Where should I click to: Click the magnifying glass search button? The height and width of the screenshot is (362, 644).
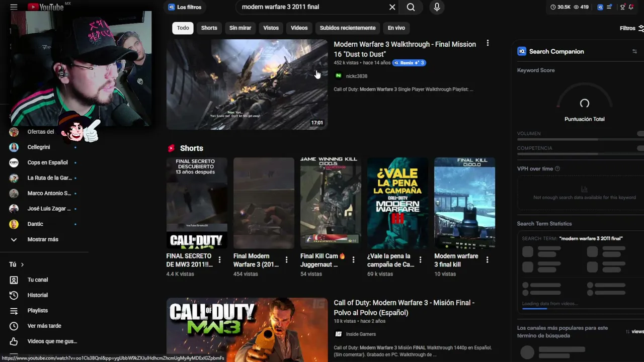click(411, 7)
